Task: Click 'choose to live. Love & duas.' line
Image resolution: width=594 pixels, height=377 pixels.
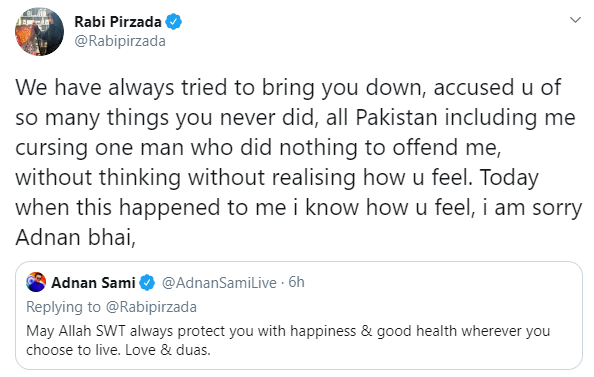Action: coord(118,350)
